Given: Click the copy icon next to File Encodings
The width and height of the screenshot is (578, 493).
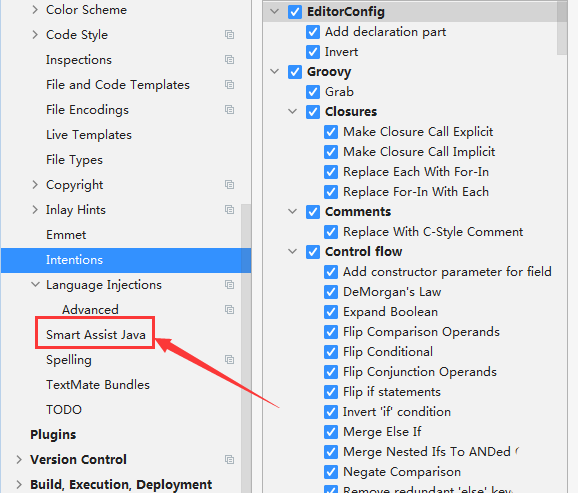Looking at the screenshot, I should tap(229, 110).
